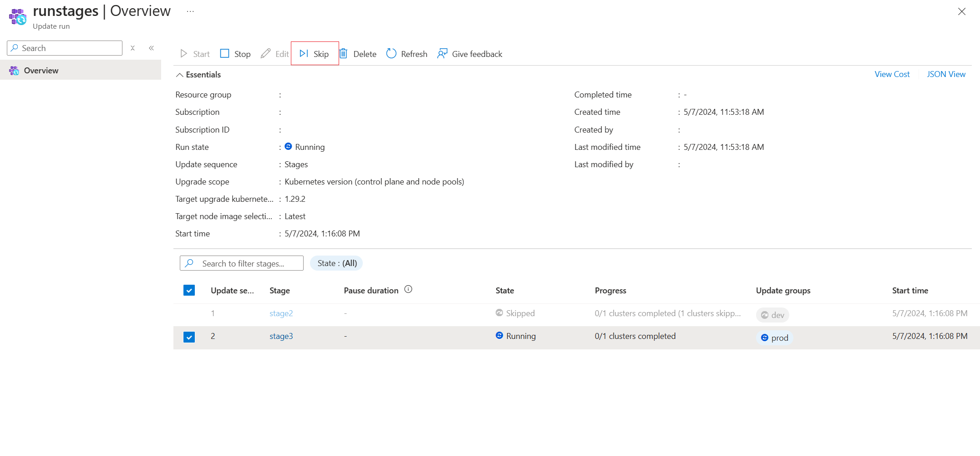Click the Delete trash icon
This screenshot has height=456, width=980.
coord(344,54)
